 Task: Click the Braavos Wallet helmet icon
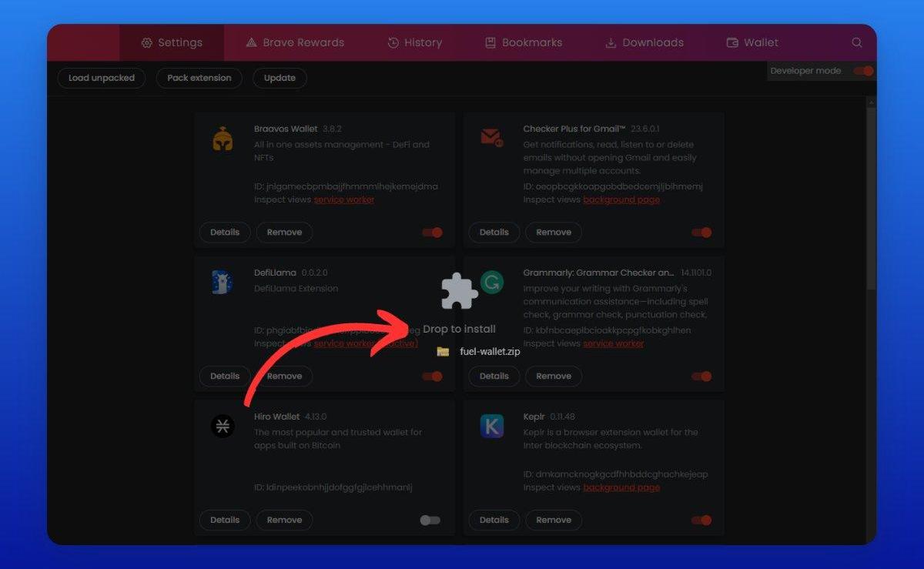pyautogui.click(x=223, y=139)
